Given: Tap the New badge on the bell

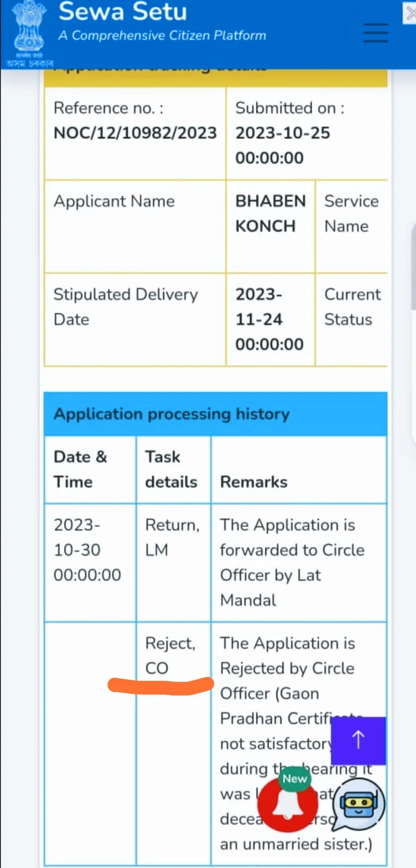Looking at the screenshot, I should (294, 778).
